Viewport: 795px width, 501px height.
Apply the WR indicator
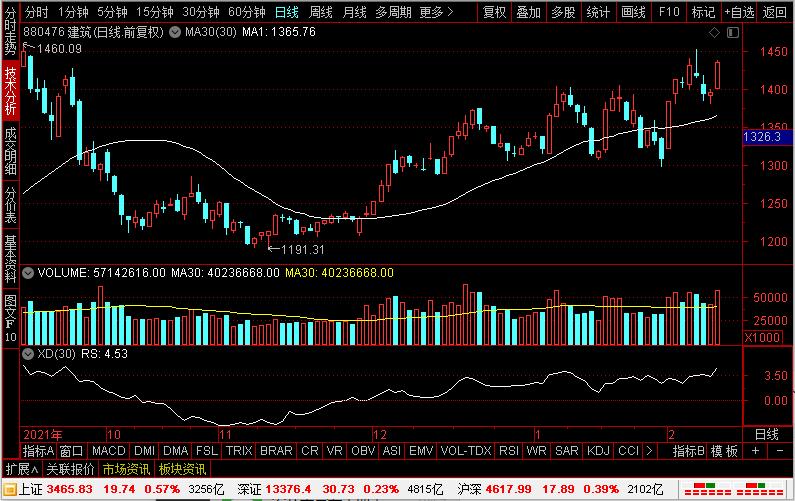tap(536, 451)
